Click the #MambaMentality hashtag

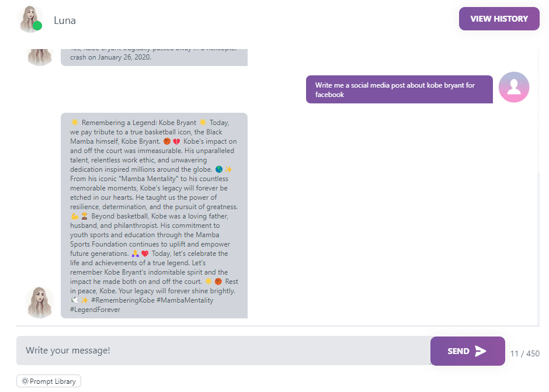185,300
